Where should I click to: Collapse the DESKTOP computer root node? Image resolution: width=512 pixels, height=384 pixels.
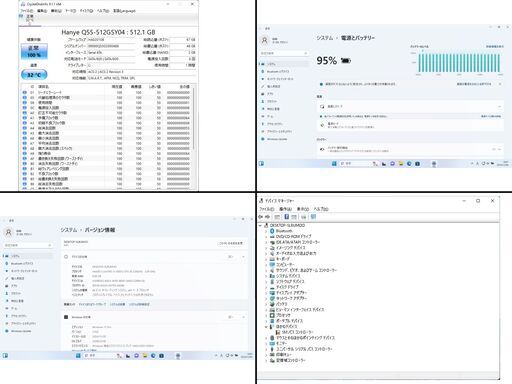(261, 226)
